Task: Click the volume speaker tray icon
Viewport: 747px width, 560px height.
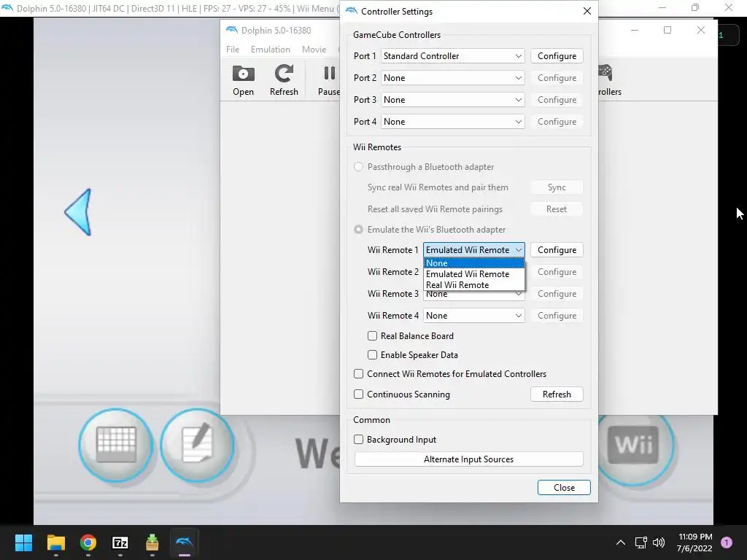Action: (659, 542)
